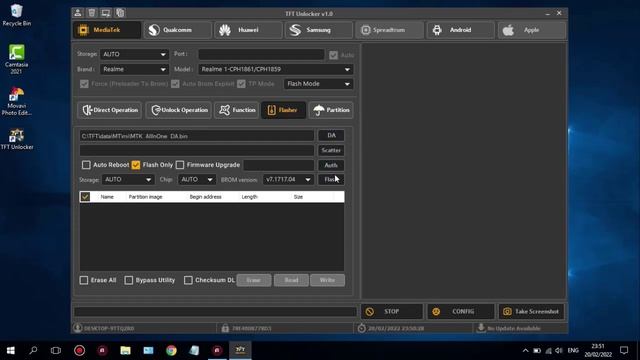
Task: Expand BROM version v7.1717.04 dropdown
Action: point(288,180)
